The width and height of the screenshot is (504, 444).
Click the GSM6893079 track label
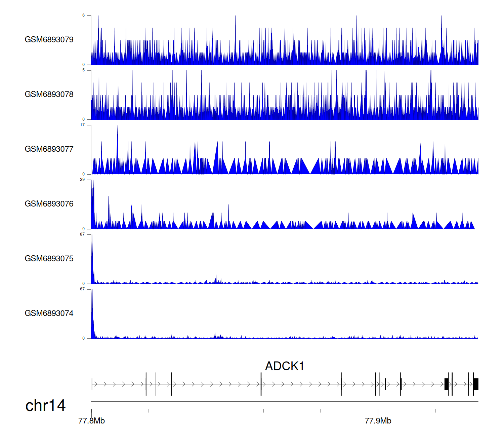pos(49,40)
